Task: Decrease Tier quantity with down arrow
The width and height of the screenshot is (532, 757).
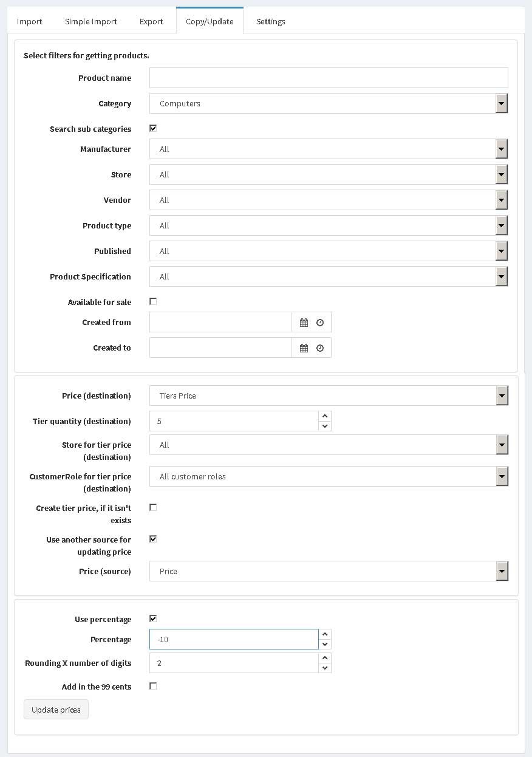Action: pyautogui.click(x=325, y=426)
